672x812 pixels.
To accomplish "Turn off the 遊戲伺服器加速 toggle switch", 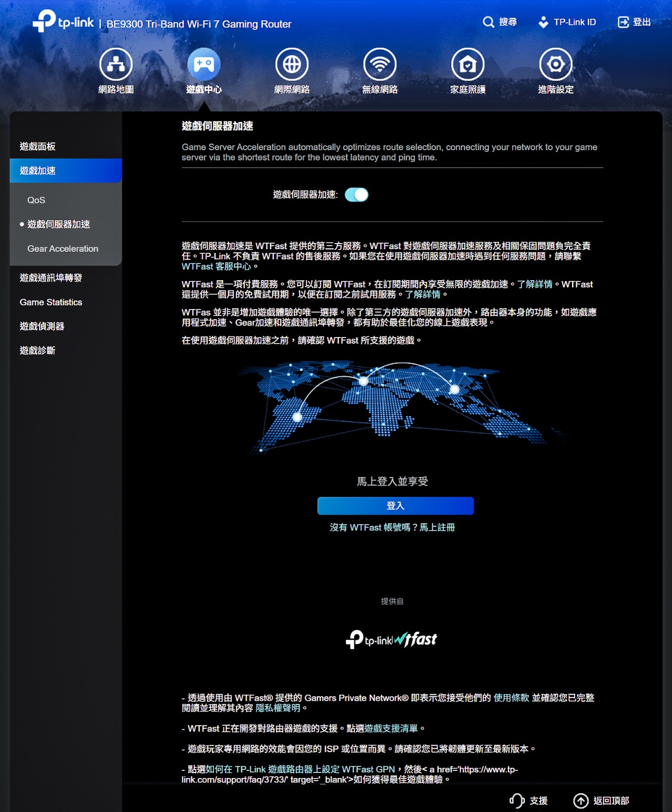I will click(x=356, y=195).
